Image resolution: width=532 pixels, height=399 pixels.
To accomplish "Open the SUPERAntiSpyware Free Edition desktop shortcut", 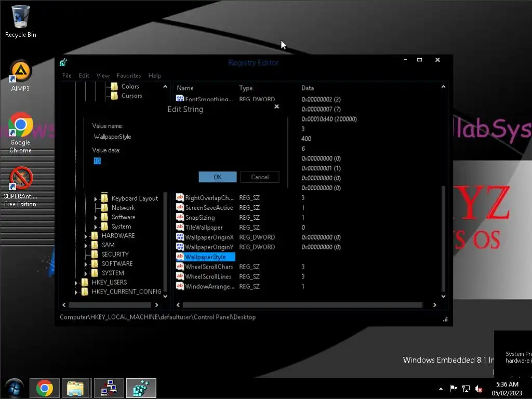I will pyautogui.click(x=20, y=187).
